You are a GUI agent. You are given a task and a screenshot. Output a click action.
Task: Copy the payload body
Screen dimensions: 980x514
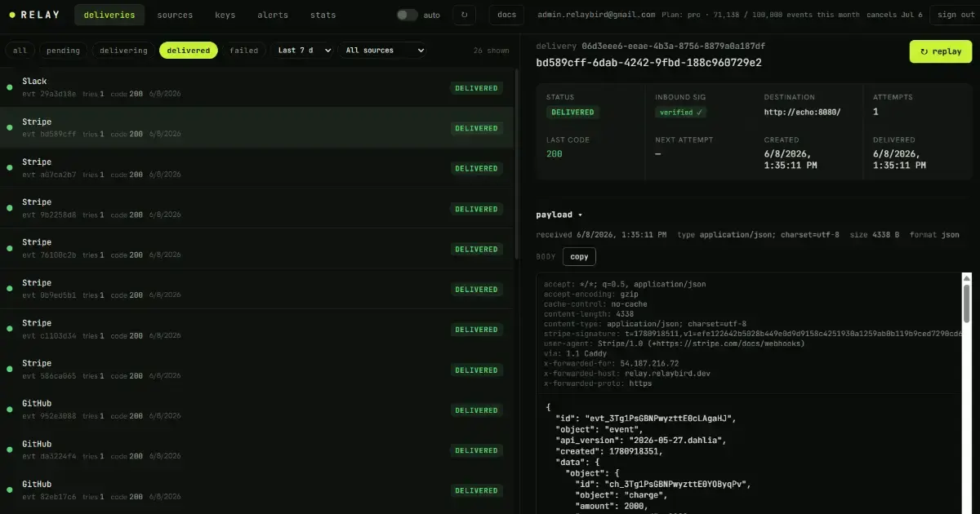tap(579, 256)
